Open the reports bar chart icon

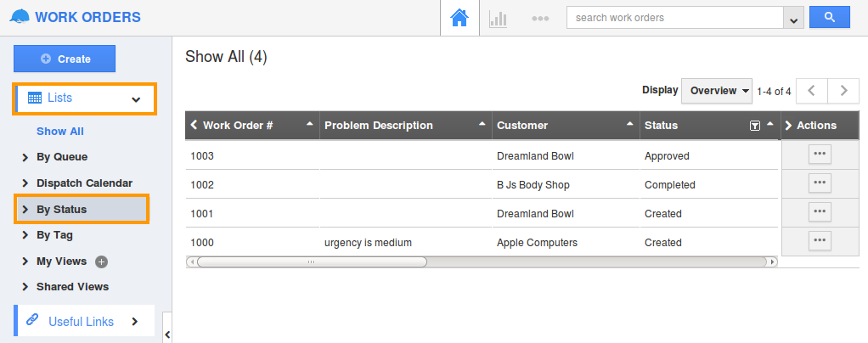point(499,19)
